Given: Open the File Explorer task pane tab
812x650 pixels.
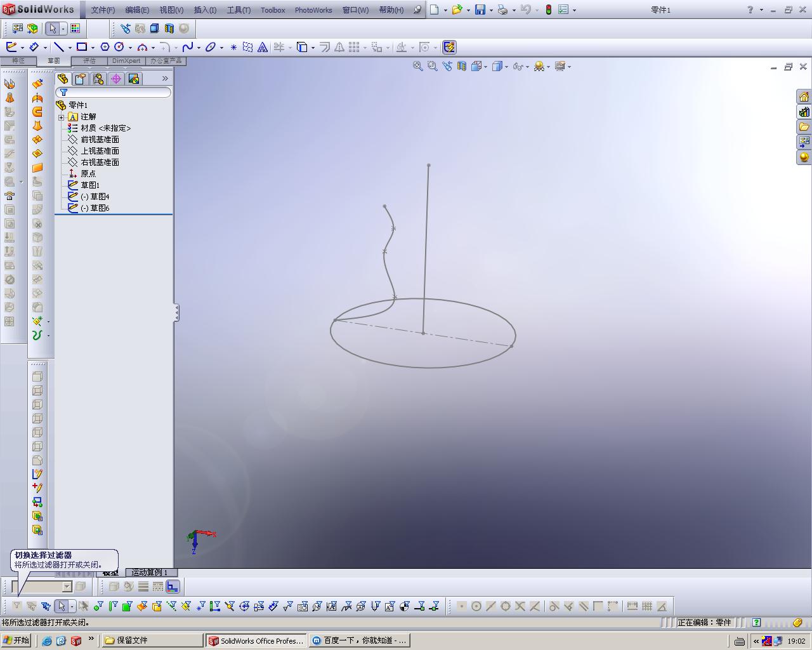Looking at the screenshot, I should click(x=804, y=127).
